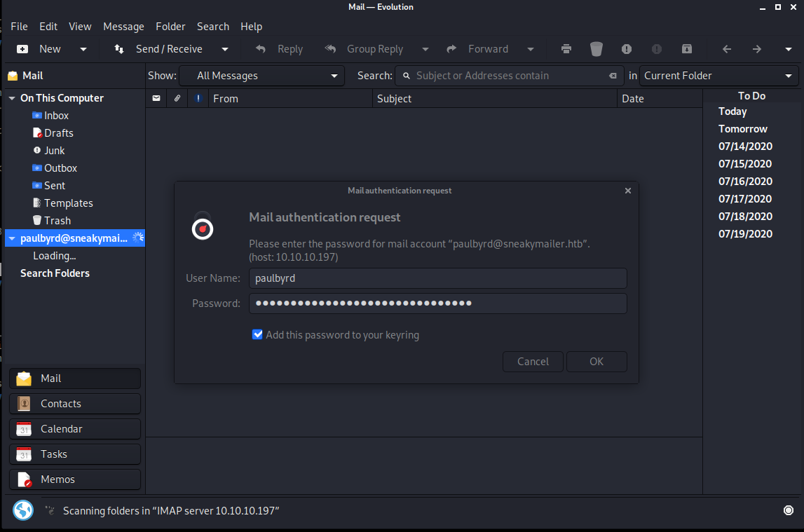
Task: Switch to the Calendar view button
Action: [75, 428]
